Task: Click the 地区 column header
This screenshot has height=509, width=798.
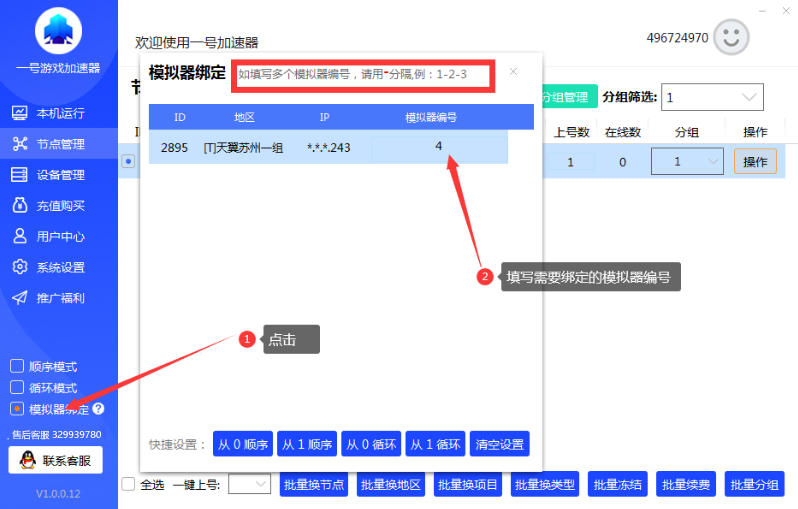Action: (244, 117)
